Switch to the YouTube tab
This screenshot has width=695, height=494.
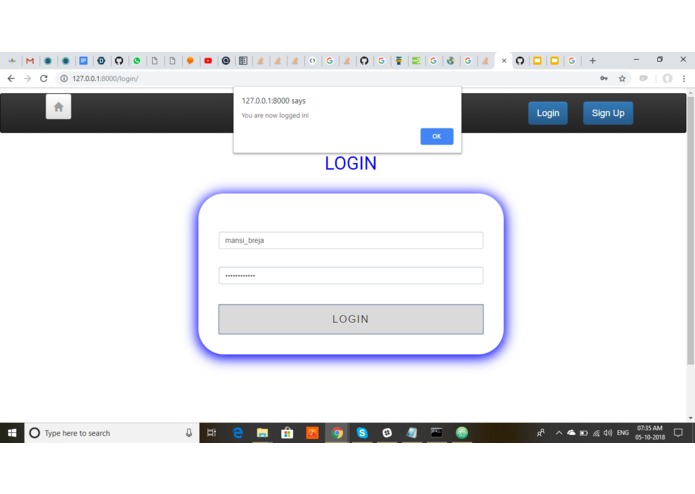pyautogui.click(x=208, y=61)
